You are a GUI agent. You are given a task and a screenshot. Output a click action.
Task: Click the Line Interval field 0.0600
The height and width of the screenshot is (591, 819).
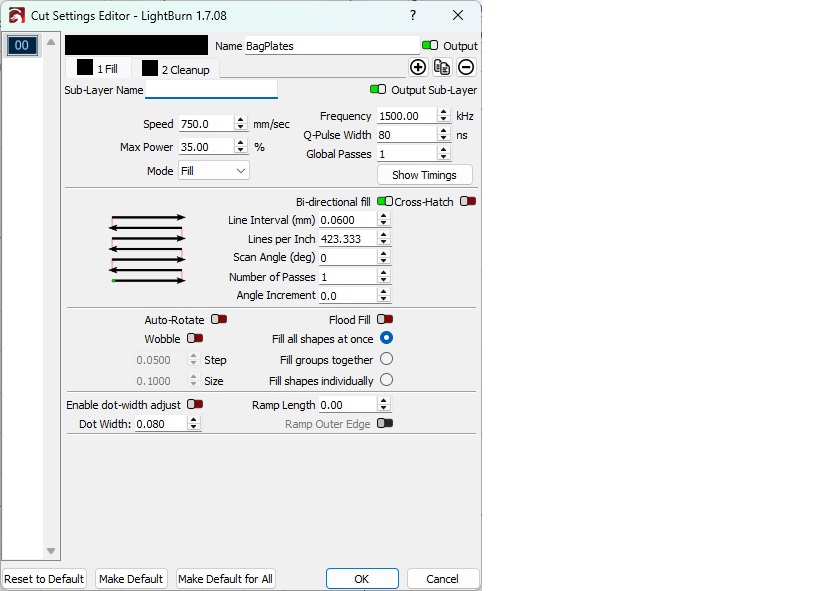348,220
